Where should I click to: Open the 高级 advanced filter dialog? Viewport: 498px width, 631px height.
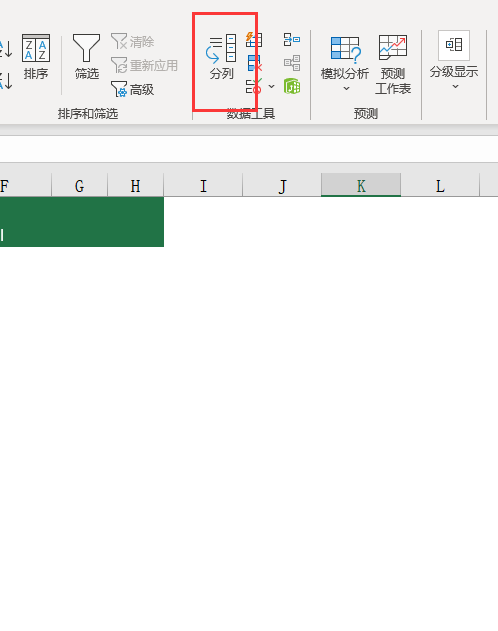[x=133, y=89]
